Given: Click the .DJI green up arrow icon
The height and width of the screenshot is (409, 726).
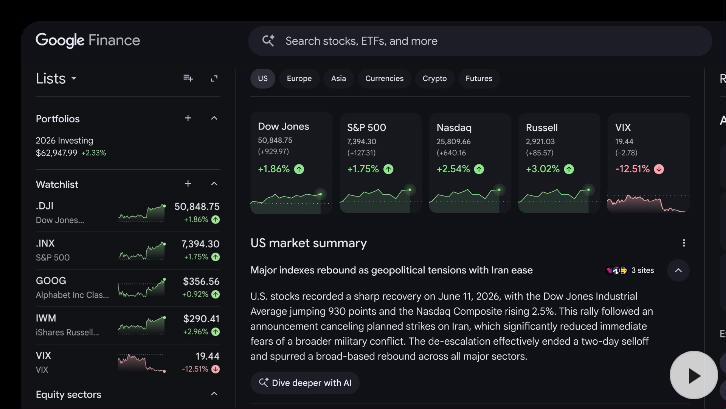Looking at the screenshot, I should coord(216,220).
